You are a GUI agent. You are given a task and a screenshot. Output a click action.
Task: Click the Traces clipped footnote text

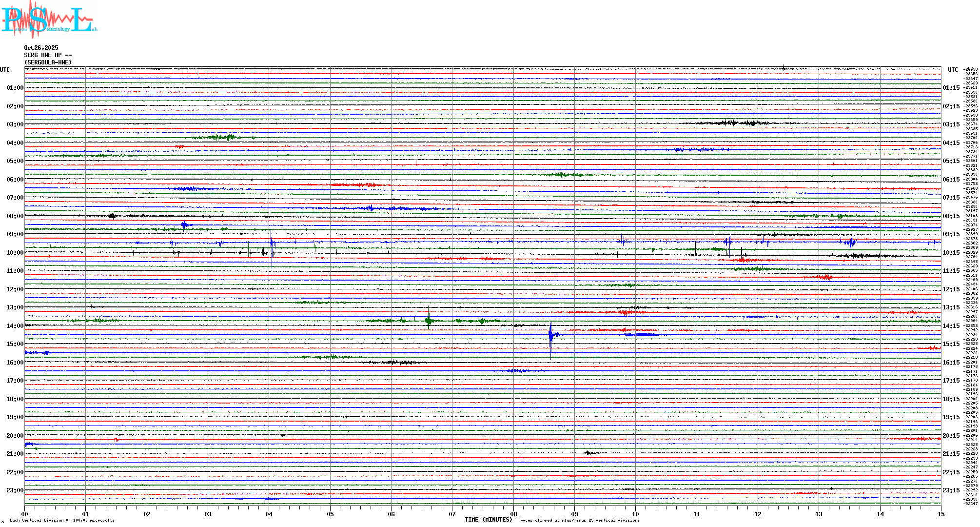pos(578,520)
